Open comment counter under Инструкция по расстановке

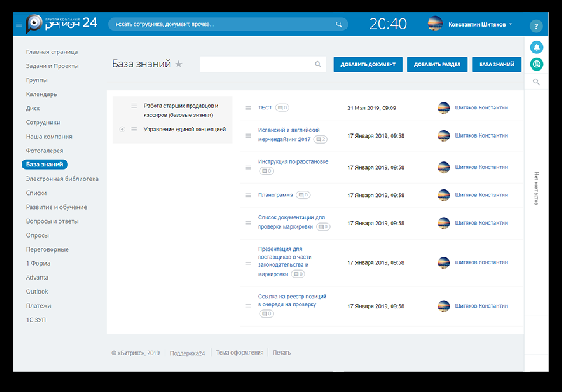click(x=266, y=171)
